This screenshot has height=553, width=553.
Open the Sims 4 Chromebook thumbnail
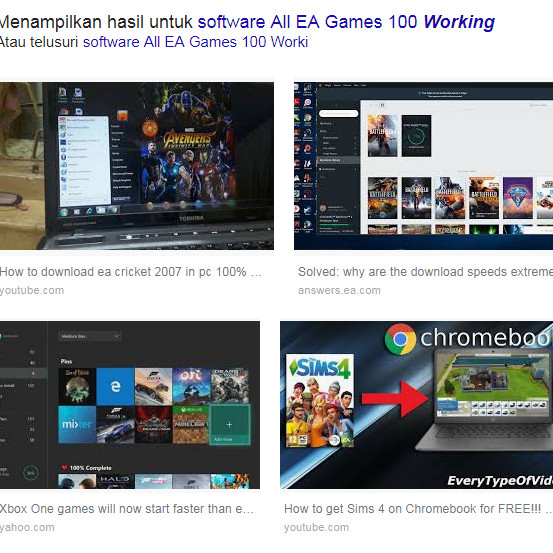tap(417, 405)
